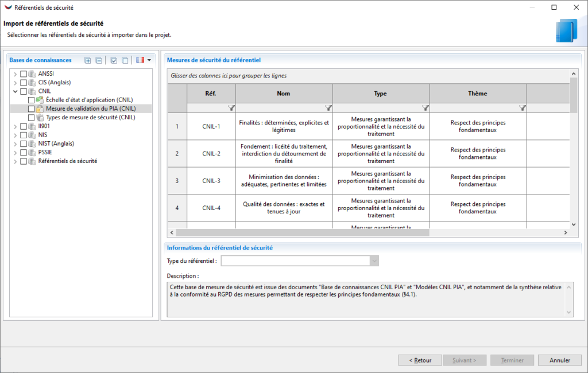This screenshot has height=373, width=588.
Task: Check the CNIL knowledge base checkbox
Action: [22, 91]
